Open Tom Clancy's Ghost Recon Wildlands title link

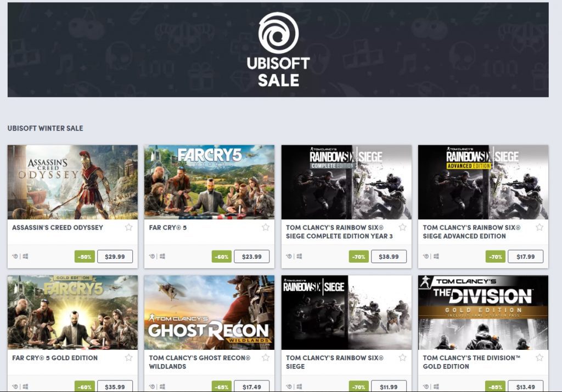(x=199, y=362)
